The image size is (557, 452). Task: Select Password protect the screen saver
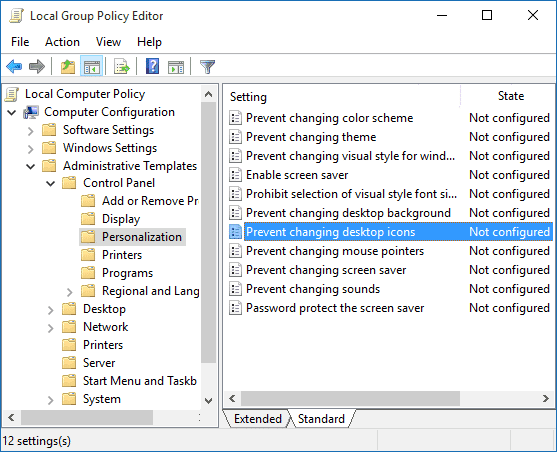pyautogui.click(x=335, y=308)
